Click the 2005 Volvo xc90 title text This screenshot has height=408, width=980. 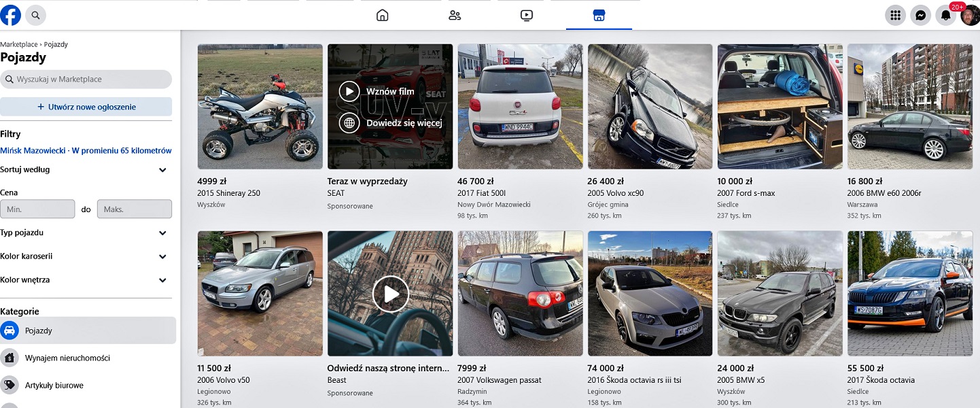tap(616, 193)
